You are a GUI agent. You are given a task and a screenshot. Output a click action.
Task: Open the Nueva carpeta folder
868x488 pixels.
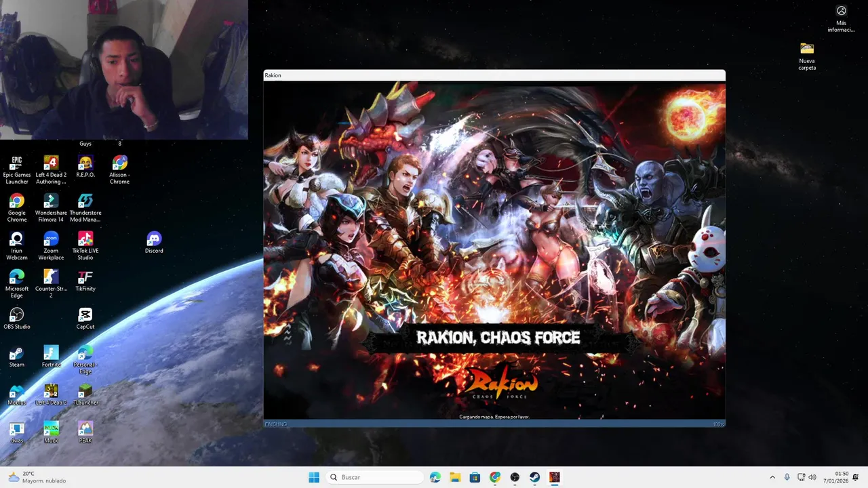(x=807, y=56)
